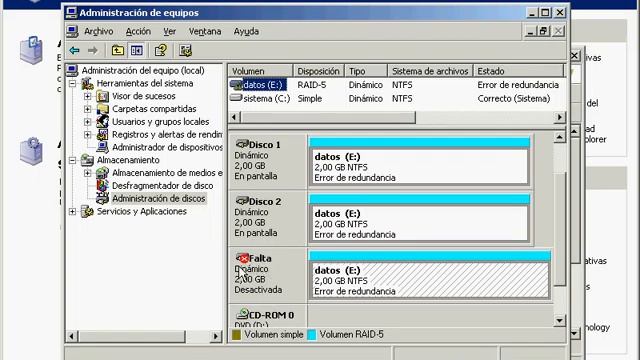Click the volume list scroll right arrow
Screen dimensions: 640x360
pos(560,117)
